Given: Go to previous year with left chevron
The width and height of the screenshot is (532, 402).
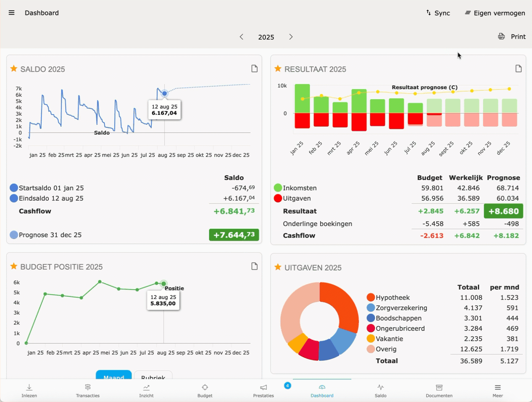Looking at the screenshot, I should 242,37.
